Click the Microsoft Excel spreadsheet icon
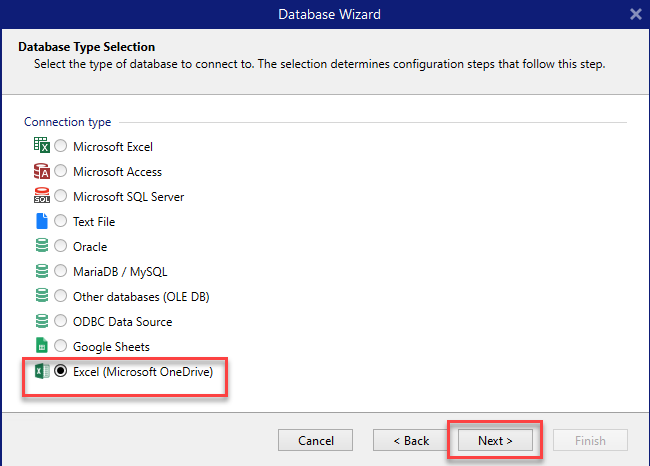The image size is (650, 466). click(x=41, y=147)
